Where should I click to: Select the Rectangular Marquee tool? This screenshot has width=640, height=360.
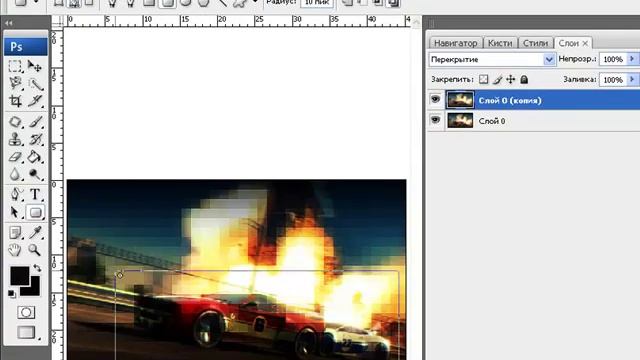coord(15,66)
